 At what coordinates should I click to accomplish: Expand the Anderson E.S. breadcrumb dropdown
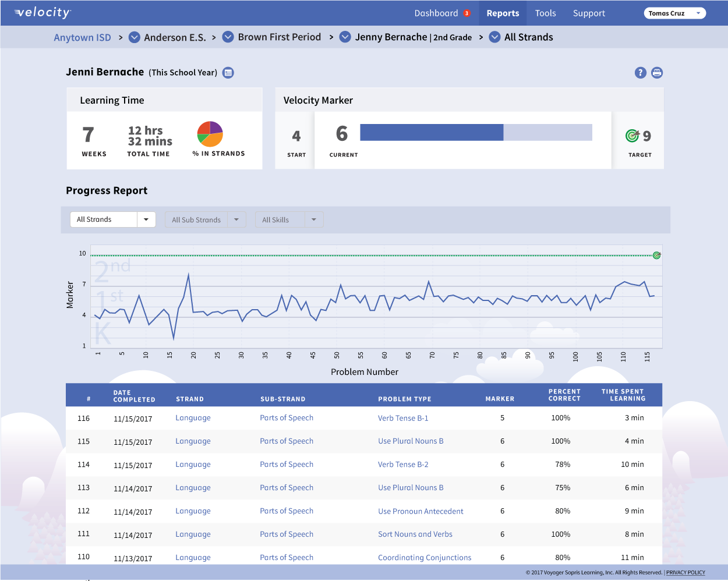[x=134, y=37]
